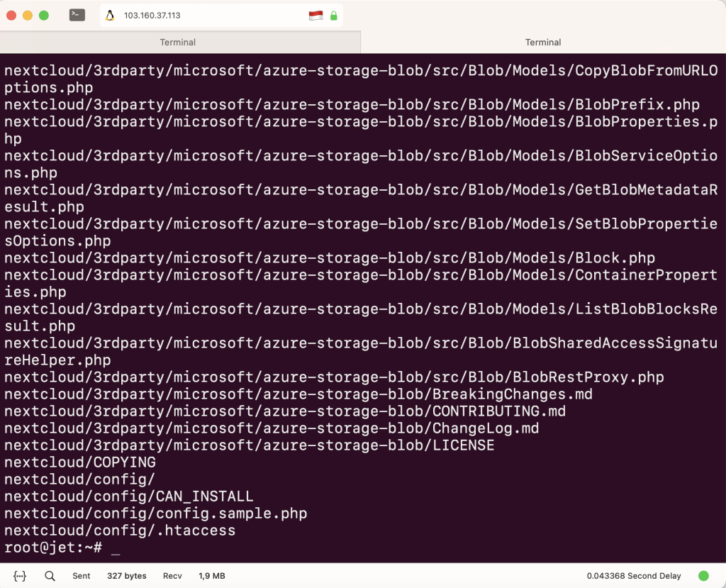Click the Sent label in status bar
This screenshot has height=588, width=726.
tap(81, 576)
